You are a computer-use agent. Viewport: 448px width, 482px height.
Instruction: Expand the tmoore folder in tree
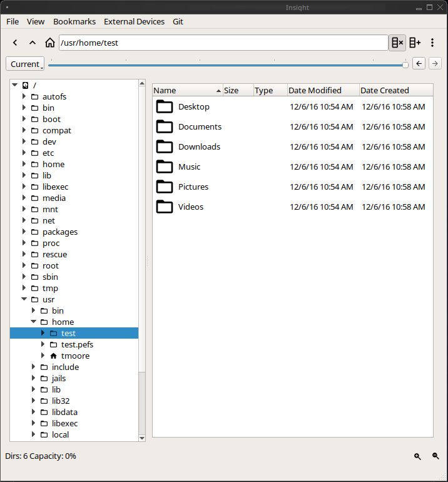[43, 356]
